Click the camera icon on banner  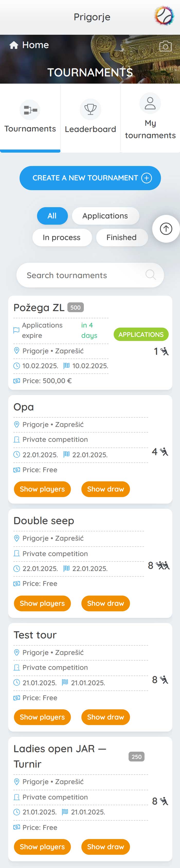click(x=165, y=46)
